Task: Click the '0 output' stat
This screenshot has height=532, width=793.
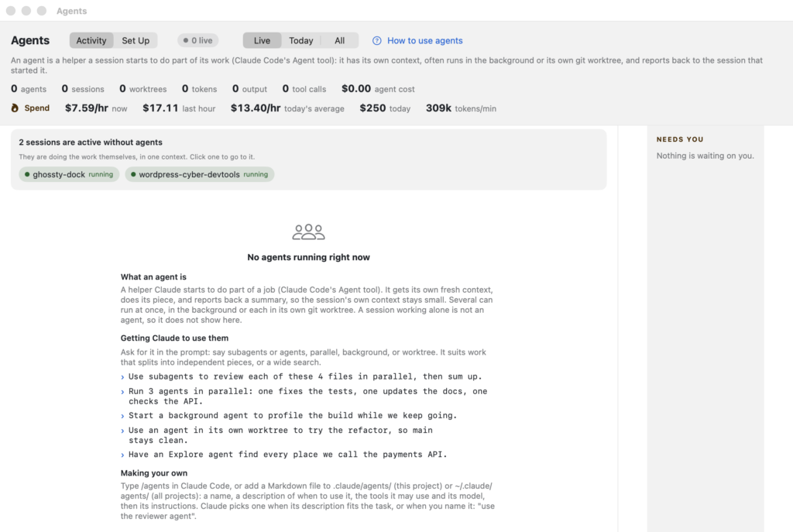Action: pyautogui.click(x=250, y=89)
